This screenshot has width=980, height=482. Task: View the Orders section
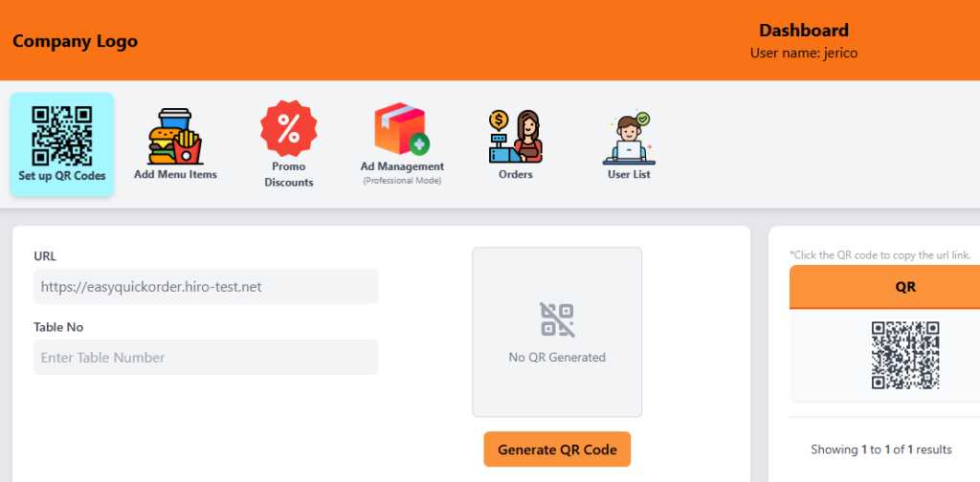coord(516,144)
